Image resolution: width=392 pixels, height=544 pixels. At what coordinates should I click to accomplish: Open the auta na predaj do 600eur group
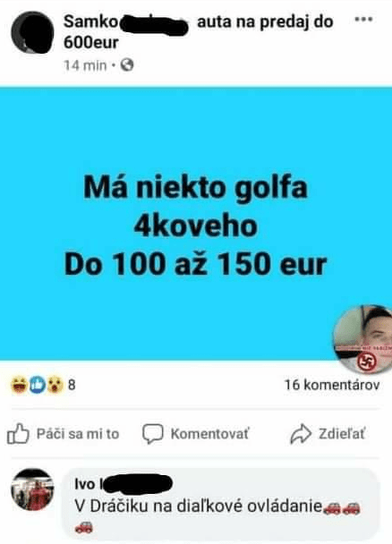[x=198, y=32]
